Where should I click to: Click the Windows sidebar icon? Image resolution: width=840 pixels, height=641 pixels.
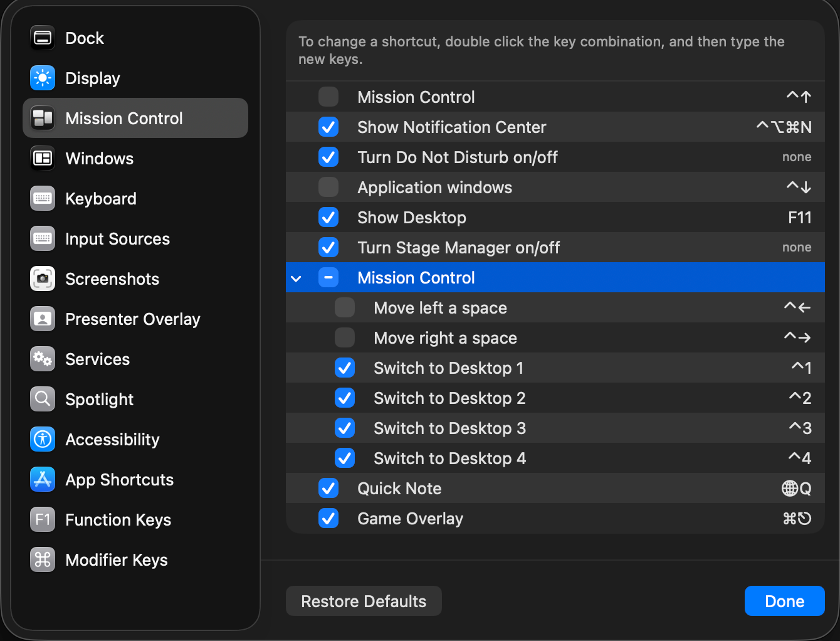pyautogui.click(x=43, y=159)
